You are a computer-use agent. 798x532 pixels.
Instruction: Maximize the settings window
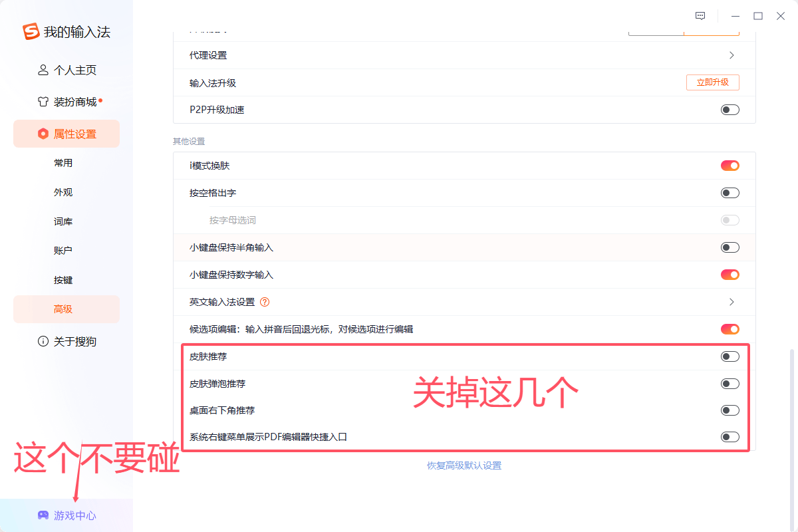758,16
